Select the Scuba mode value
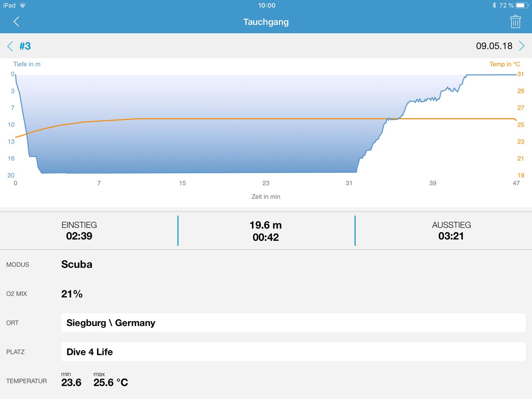The image size is (532, 399). pyautogui.click(x=77, y=264)
